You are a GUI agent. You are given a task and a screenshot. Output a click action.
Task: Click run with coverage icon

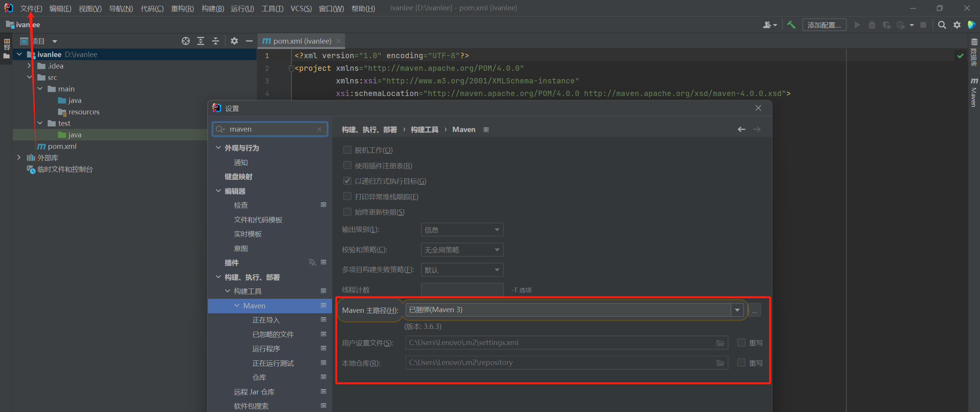click(887, 25)
